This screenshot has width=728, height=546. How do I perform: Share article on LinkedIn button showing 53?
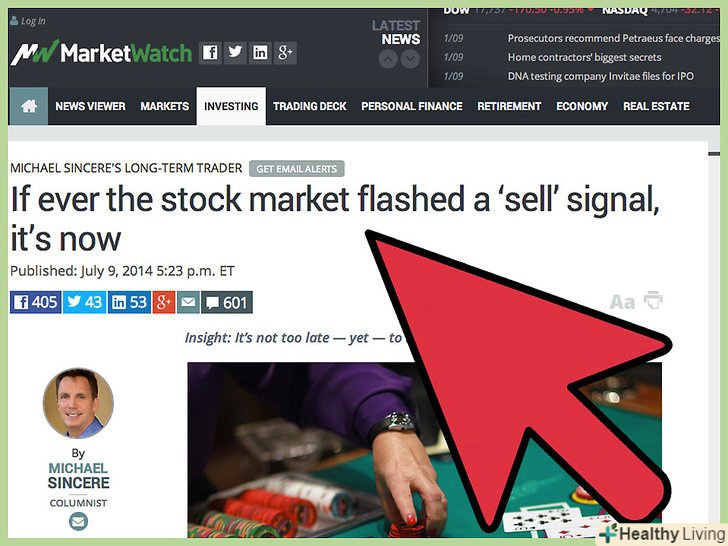130,302
